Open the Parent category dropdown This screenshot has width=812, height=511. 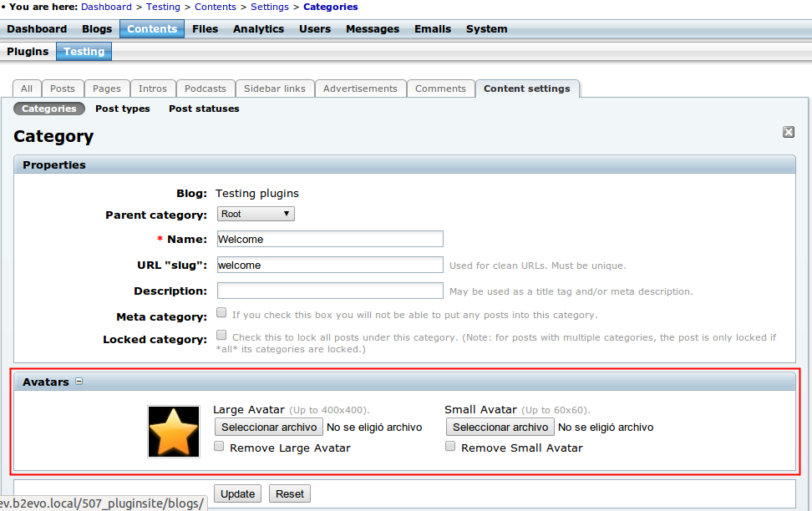coord(256,214)
